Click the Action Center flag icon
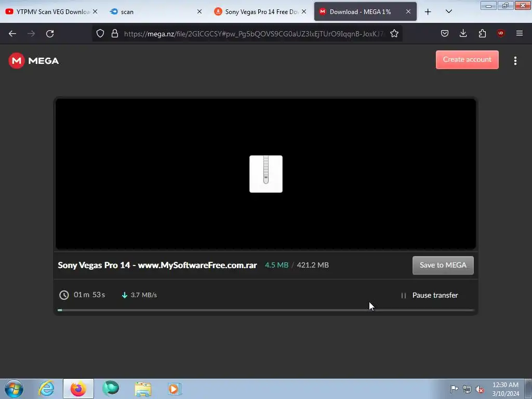 (x=454, y=389)
